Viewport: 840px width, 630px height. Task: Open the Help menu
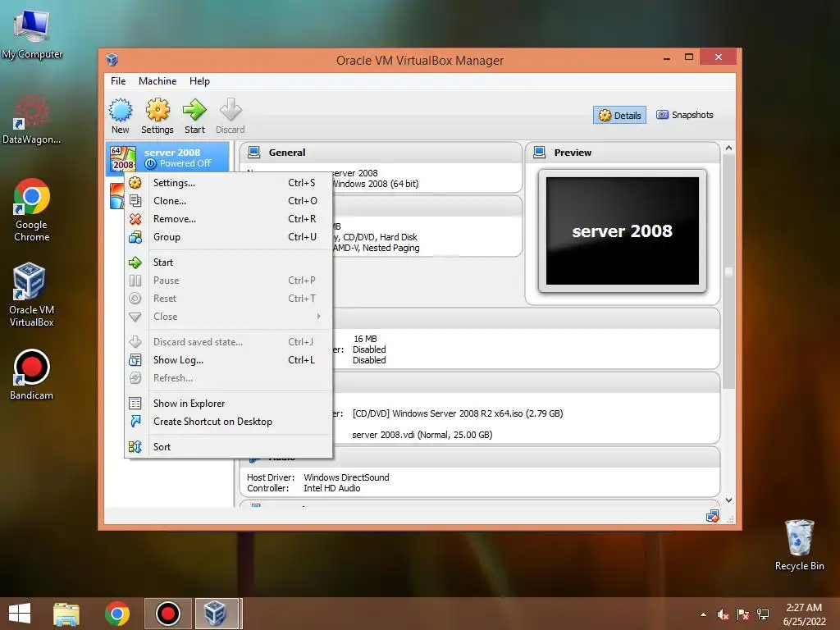(199, 81)
